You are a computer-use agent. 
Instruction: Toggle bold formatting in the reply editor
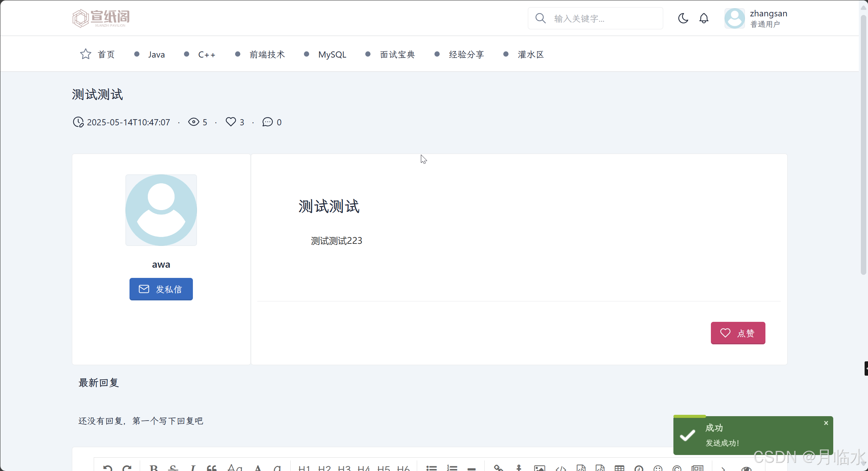tap(154, 468)
